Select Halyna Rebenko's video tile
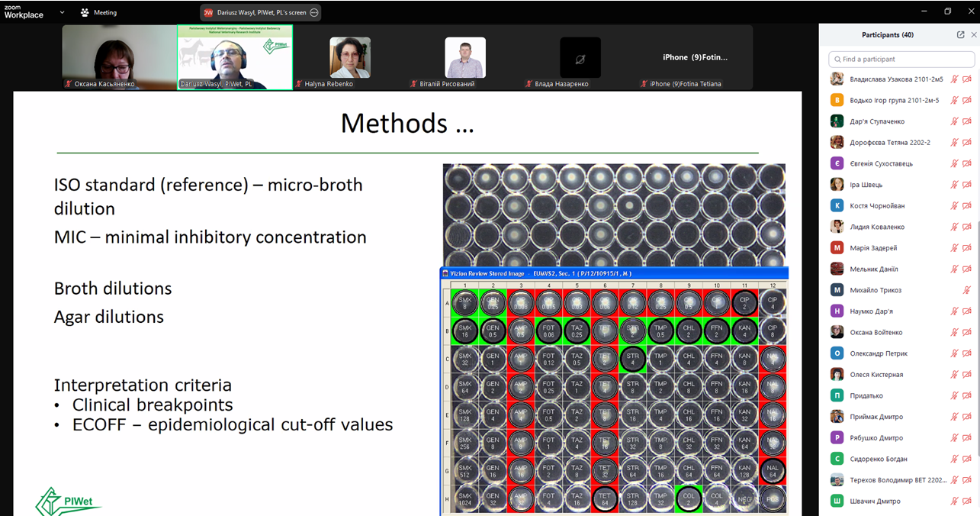Viewport: 980px width, 516px height. tap(349, 58)
